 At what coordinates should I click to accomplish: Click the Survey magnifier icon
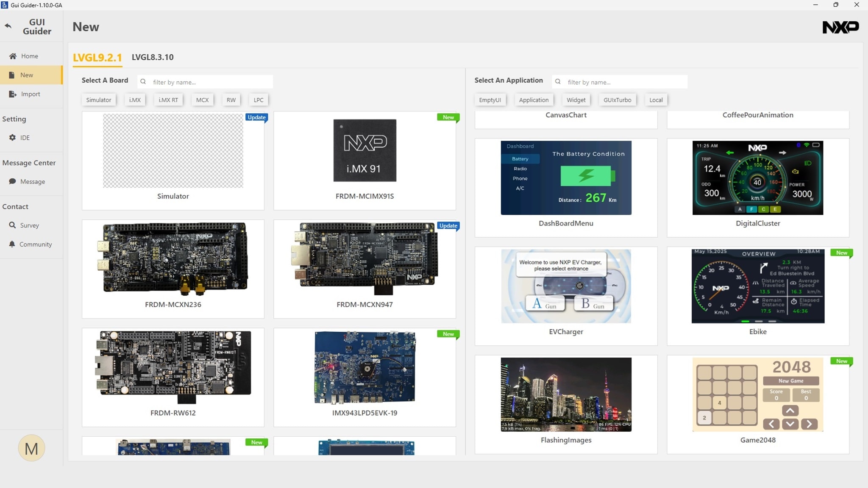click(x=13, y=225)
